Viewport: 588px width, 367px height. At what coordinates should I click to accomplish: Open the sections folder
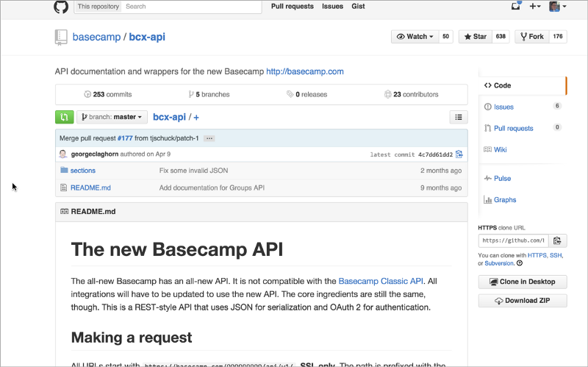coord(83,171)
